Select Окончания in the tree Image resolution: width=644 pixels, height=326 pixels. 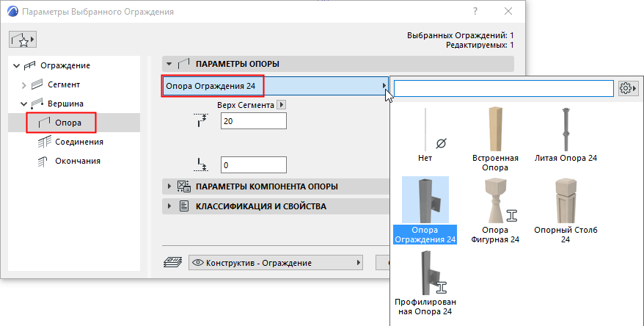click(78, 161)
